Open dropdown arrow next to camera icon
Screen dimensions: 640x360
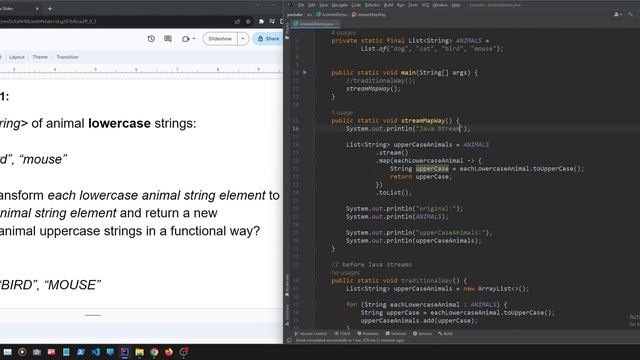(x=194, y=39)
